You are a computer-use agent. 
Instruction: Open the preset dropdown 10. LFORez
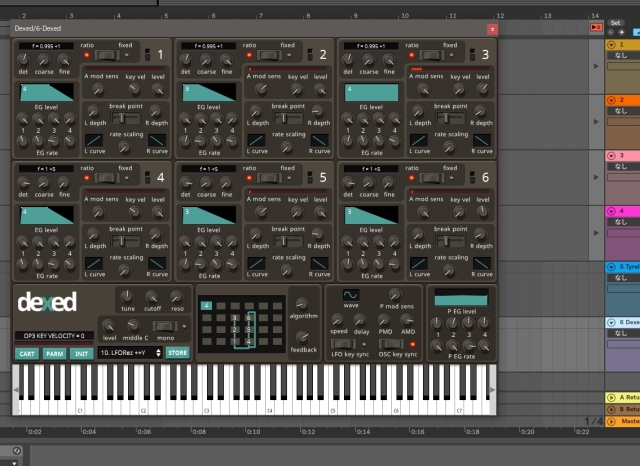[129, 352]
